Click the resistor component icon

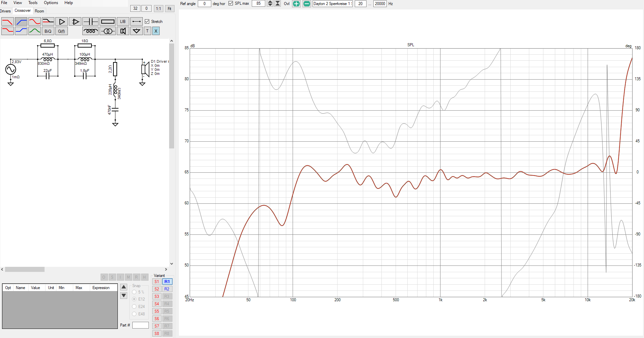108,22
